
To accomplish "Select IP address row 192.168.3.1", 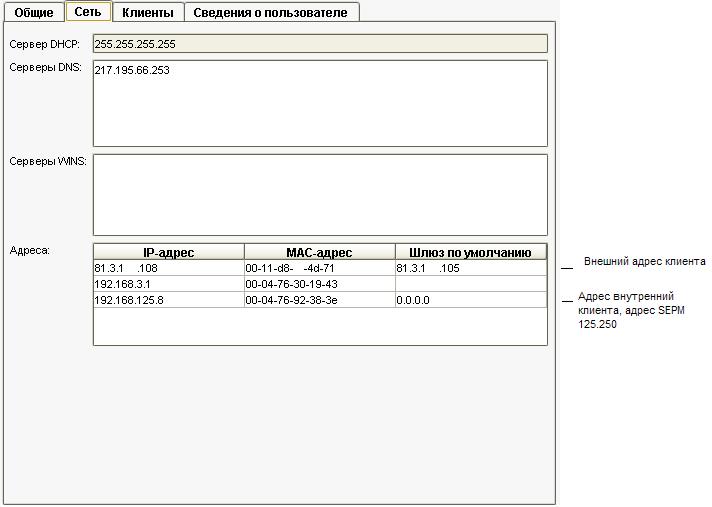I will point(168,284).
